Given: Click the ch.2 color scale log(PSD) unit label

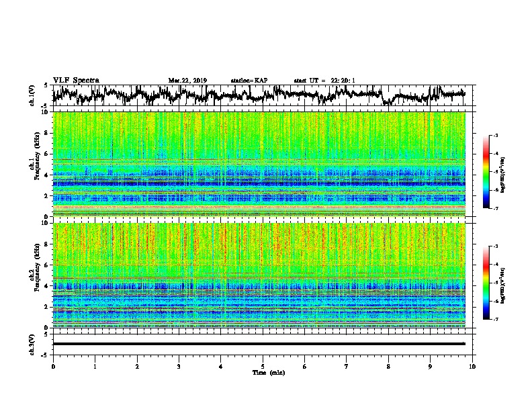Looking at the screenshot, I should 503,285.
